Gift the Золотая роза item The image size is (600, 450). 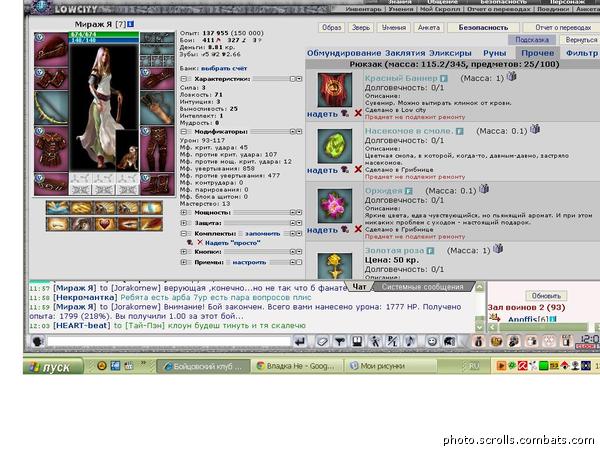498,249
